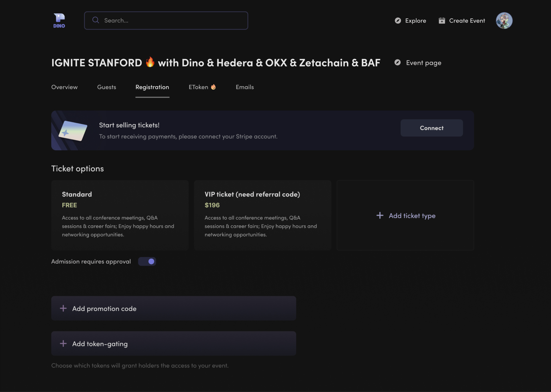Click the plus icon for Add ticket type
The image size is (551, 392).
[380, 215]
